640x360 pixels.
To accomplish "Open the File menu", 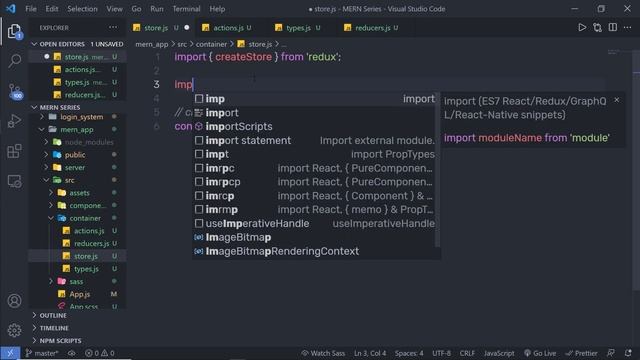I will [31, 9].
